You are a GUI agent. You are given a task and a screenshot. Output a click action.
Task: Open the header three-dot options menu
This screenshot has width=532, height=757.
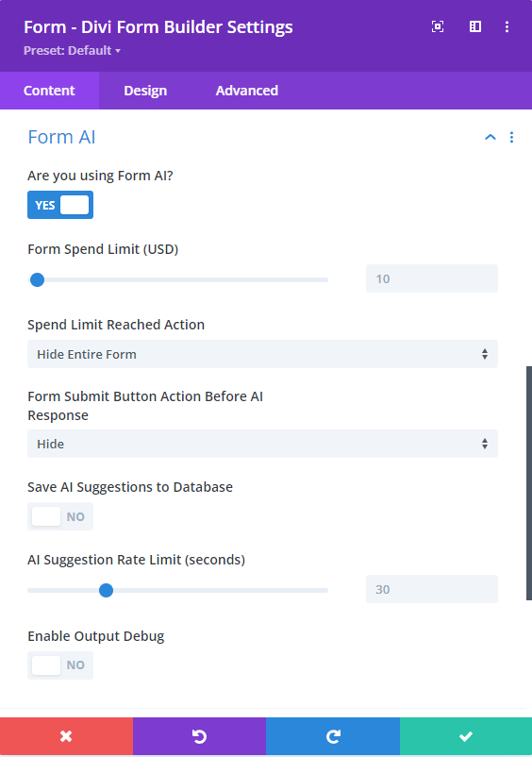[x=507, y=26]
